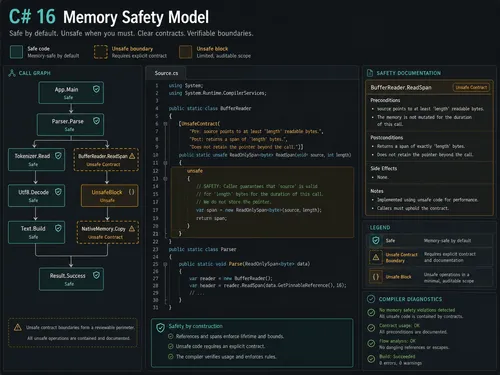500x375 pixels.
Task: Click the Build: Succeeded diagnostic text
Action: coord(397,356)
